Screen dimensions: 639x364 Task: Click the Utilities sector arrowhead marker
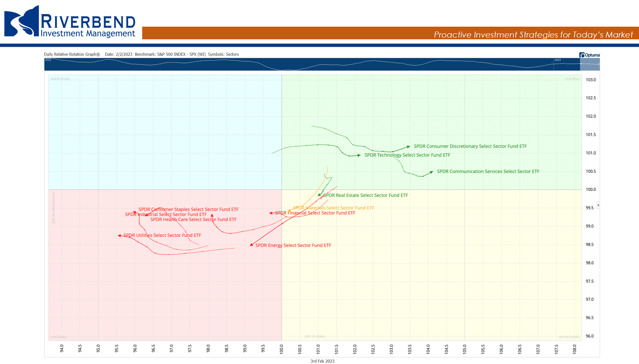click(119, 236)
